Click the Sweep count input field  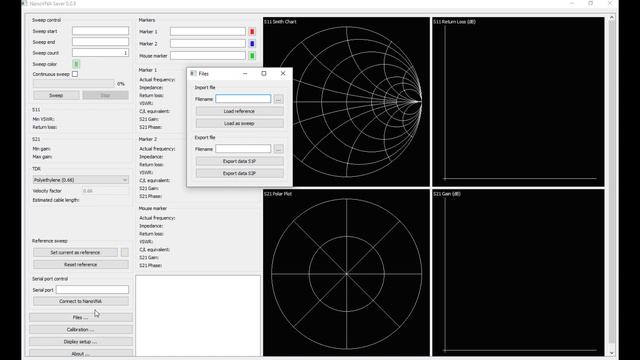(100, 53)
